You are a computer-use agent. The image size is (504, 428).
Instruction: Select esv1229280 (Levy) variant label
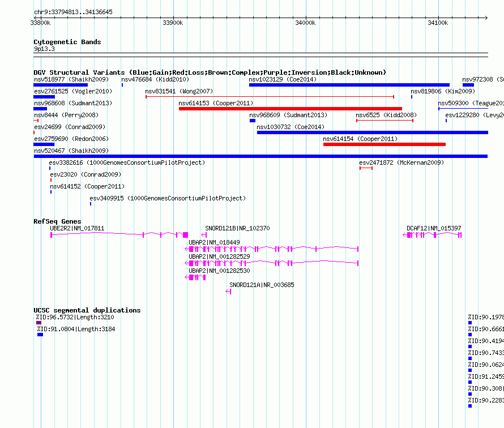(x=475, y=115)
